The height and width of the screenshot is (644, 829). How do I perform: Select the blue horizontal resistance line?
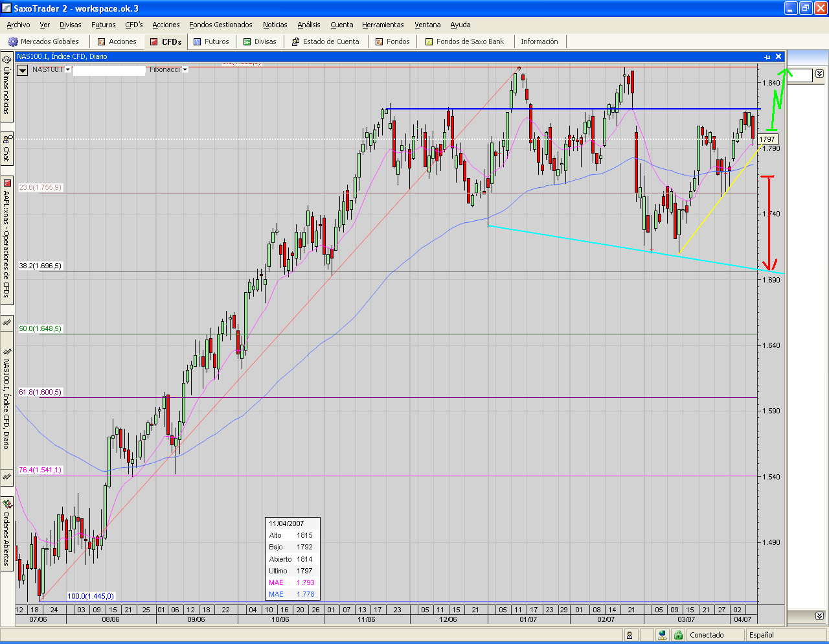point(583,108)
